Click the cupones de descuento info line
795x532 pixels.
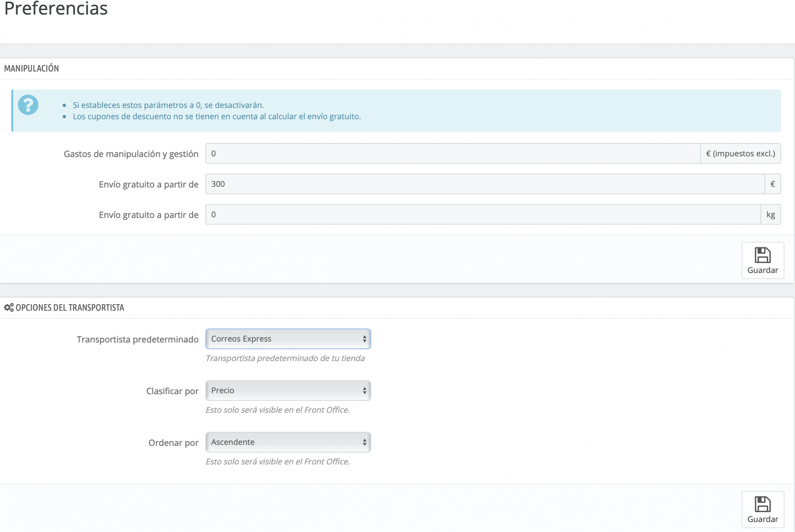(217, 117)
